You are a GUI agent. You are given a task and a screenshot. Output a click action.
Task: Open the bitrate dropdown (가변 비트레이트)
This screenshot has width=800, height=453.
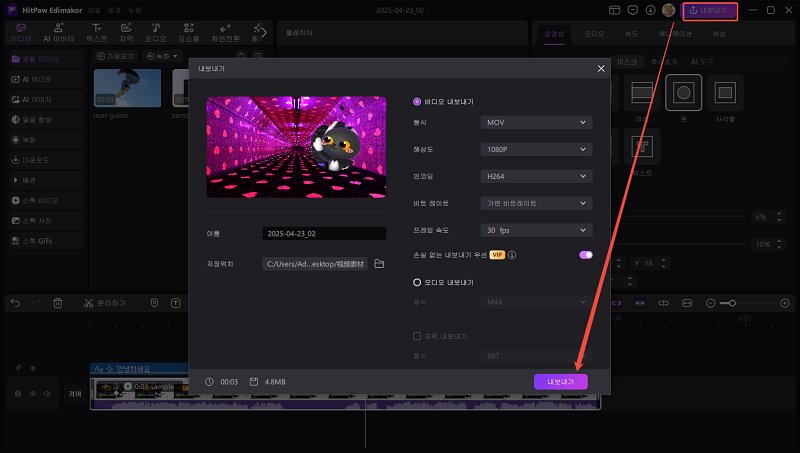click(536, 203)
